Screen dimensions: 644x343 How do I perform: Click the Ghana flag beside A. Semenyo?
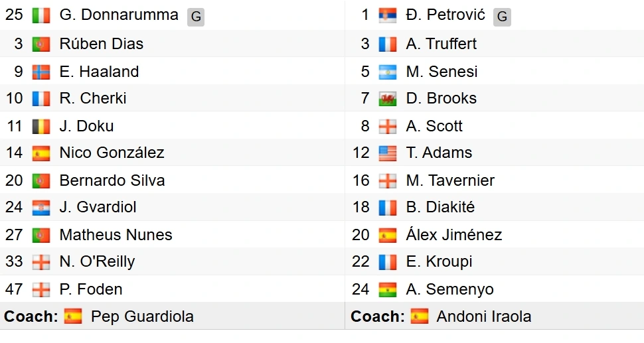pos(387,289)
